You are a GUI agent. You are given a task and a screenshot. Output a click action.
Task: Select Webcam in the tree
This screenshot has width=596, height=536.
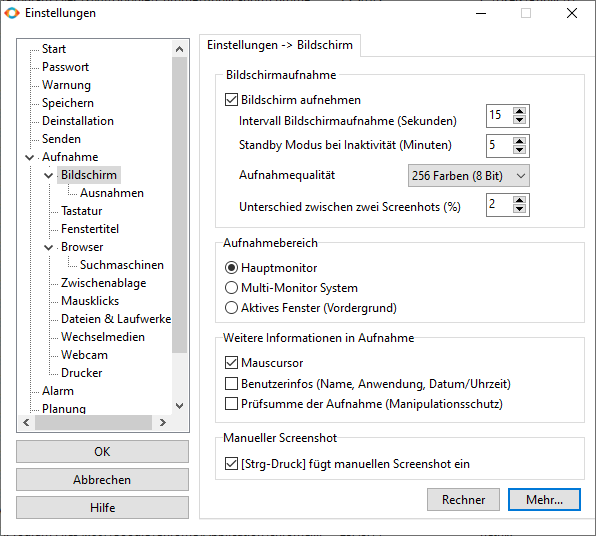[84, 355]
